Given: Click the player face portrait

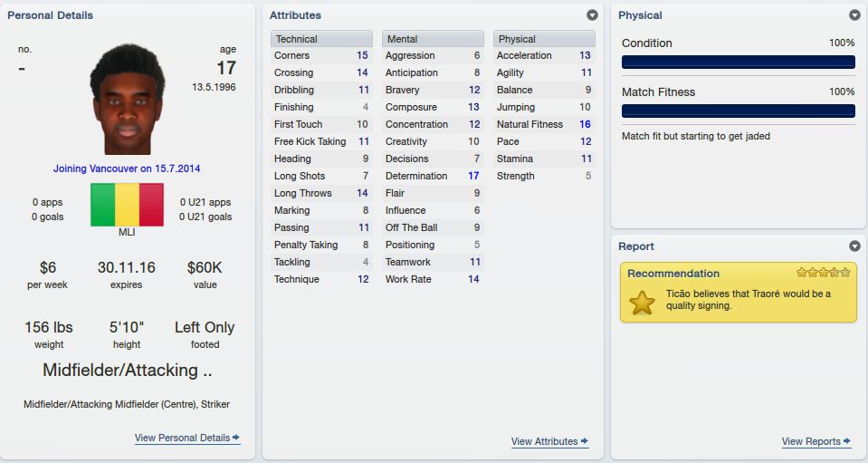Looking at the screenshot, I should tap(128, 99).
